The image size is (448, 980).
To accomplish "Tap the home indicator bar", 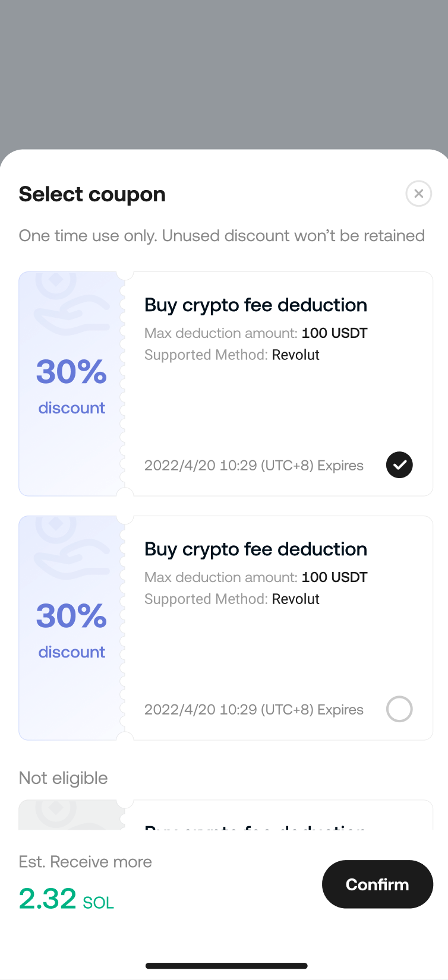I will (226, 966).
